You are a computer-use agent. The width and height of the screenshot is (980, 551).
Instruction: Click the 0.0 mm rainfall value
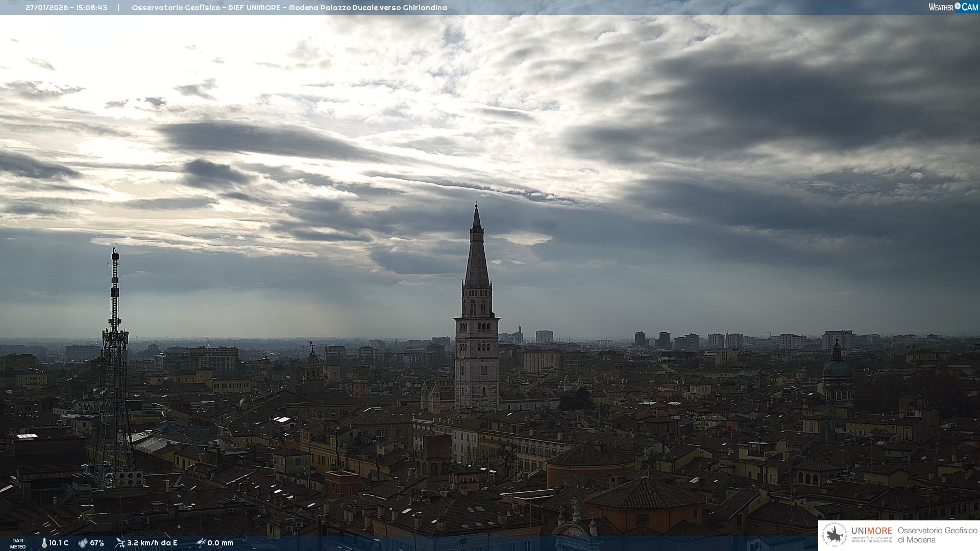tap(220, 543)
